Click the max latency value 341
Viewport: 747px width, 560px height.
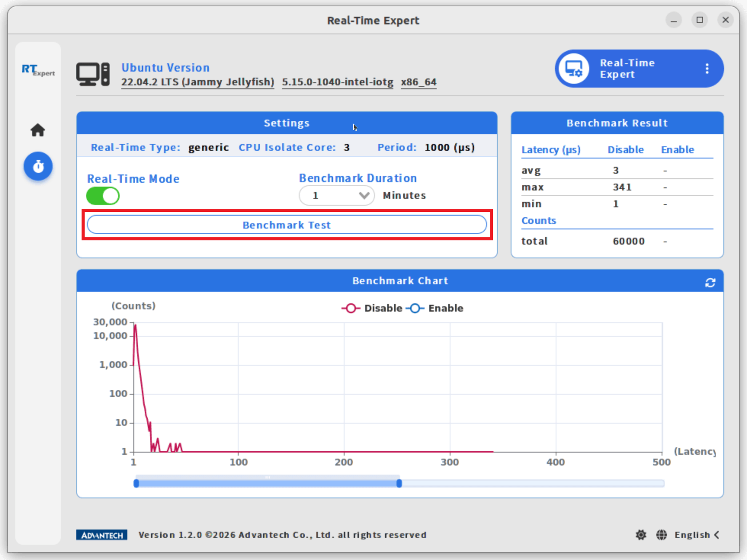pyautogui.click(x=622, y=187)
